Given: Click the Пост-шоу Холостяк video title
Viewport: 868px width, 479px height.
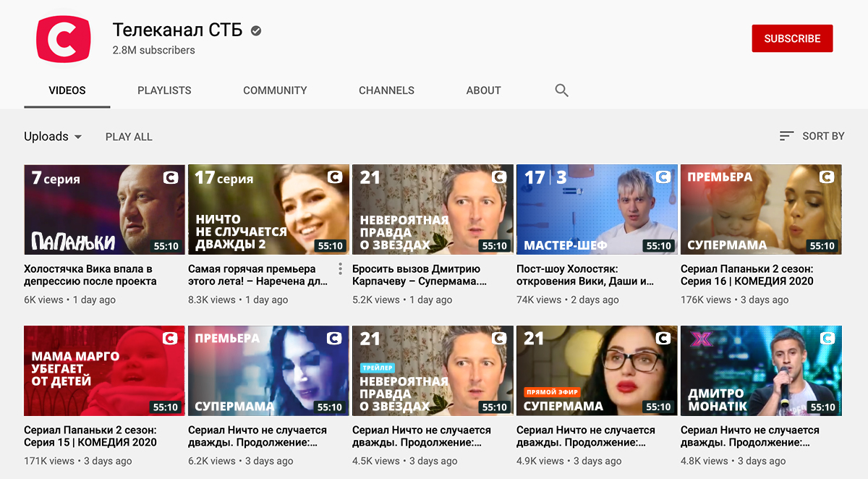Looking at the screenshot, I should coord(586,275).
